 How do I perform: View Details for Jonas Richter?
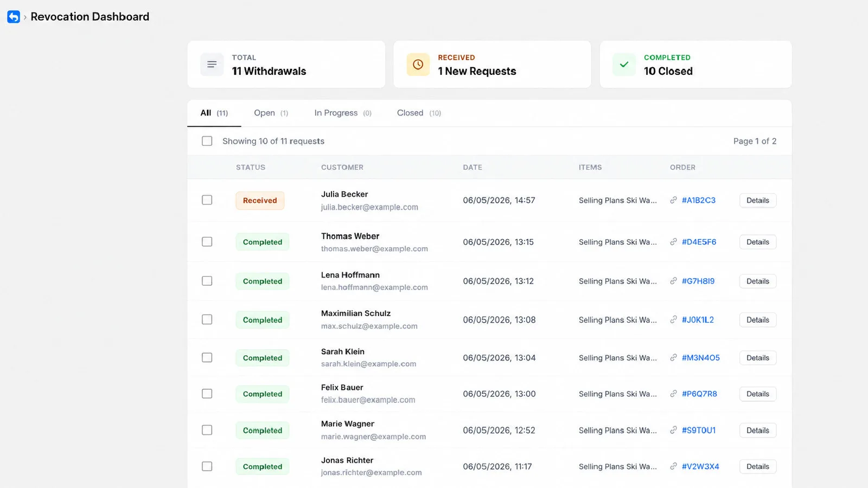pyautogui.click(x=758, y=466)
